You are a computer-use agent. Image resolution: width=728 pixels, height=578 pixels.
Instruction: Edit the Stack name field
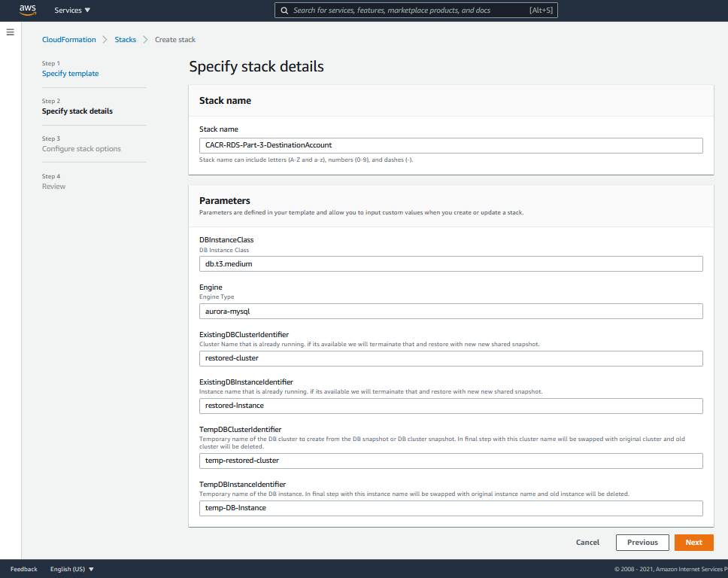450,145
